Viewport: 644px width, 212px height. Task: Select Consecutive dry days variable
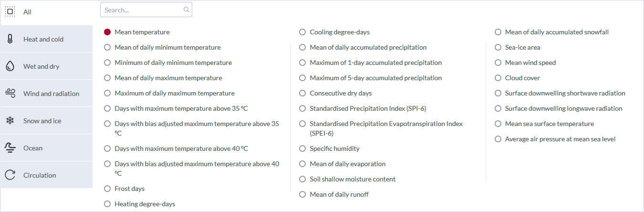302,93
